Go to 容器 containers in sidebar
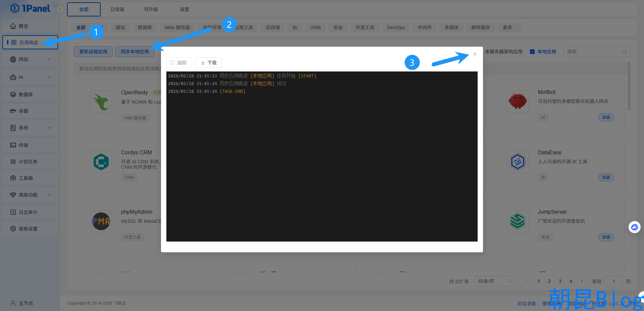This screenshot has height=311, width=644. [x=30, y=111]
